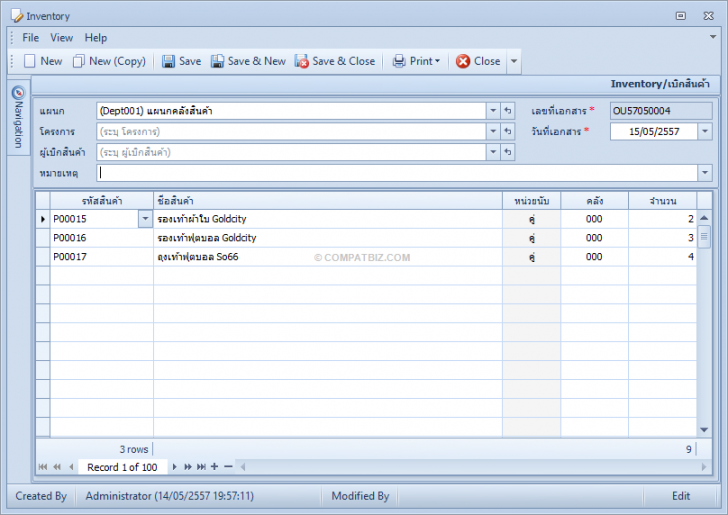Open the P00015 product code dropdown

point(145,219)
